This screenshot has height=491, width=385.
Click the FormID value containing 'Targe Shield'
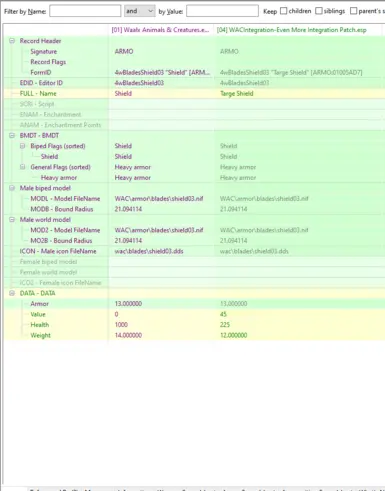[x=291, y=72]
